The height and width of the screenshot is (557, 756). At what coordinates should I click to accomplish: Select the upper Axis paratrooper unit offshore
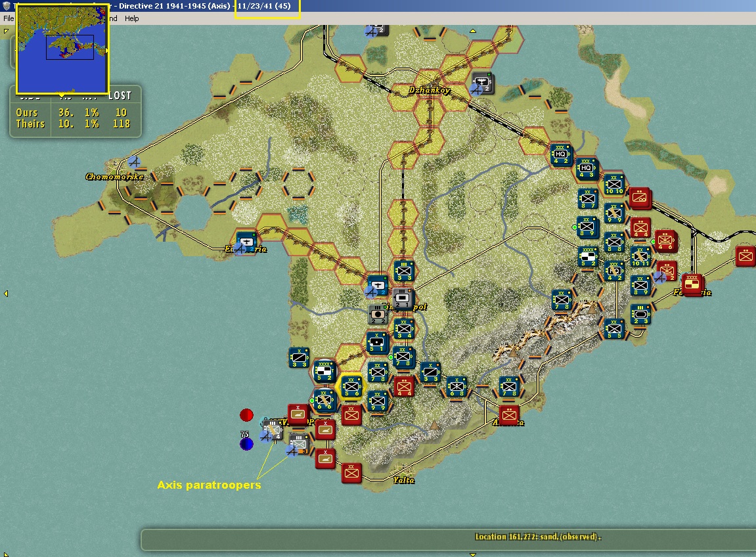(273, 430)
